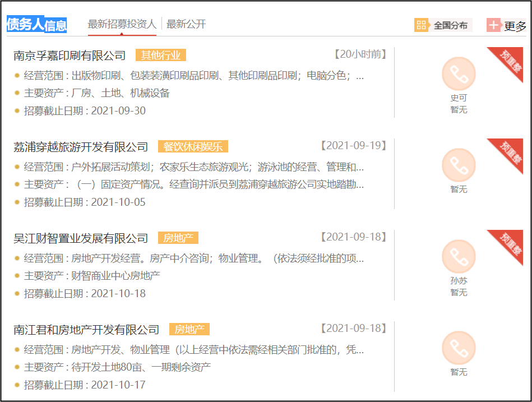Screen dimensions: 532x402
Task: Click 经营范围 line starting 房地产开发、物业管理
Action: coord(194,349)
